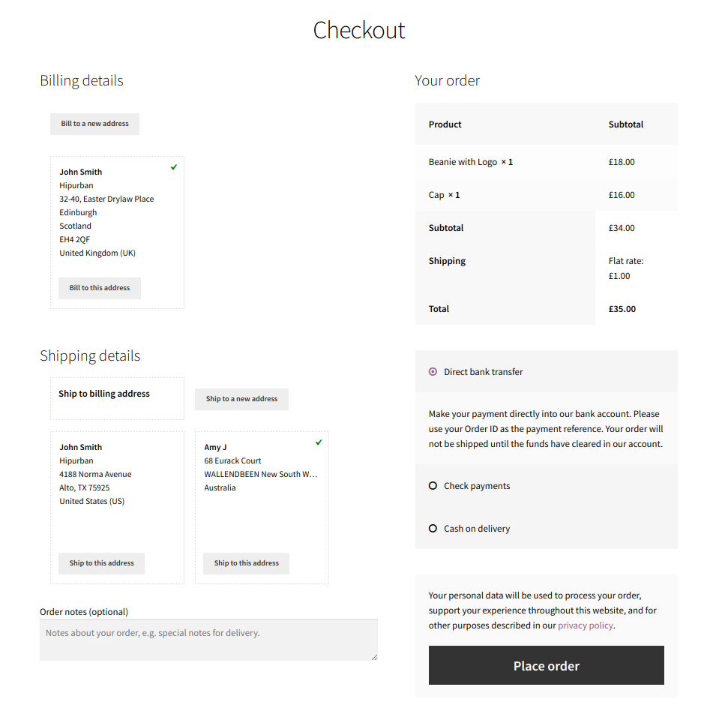Click the resize grip of the notes textarea
Image resolution: width=728 pixels, height=705 pixels.
(373, 656)
